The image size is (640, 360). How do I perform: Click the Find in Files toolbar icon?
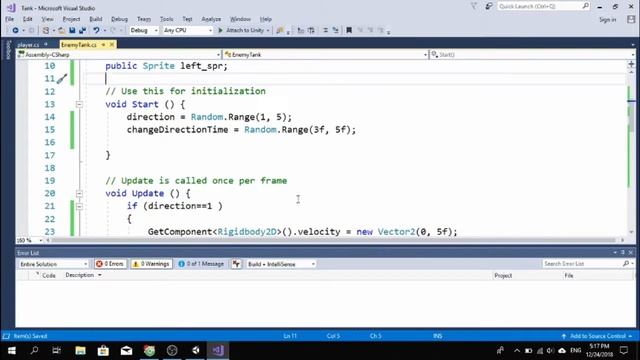(280, 30)
